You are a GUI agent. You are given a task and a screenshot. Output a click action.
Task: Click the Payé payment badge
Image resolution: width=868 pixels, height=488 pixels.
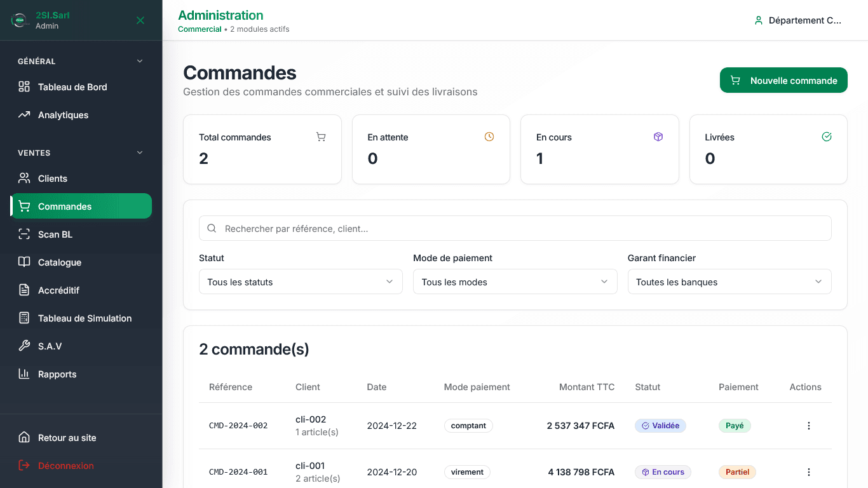(x=735, y=426)
